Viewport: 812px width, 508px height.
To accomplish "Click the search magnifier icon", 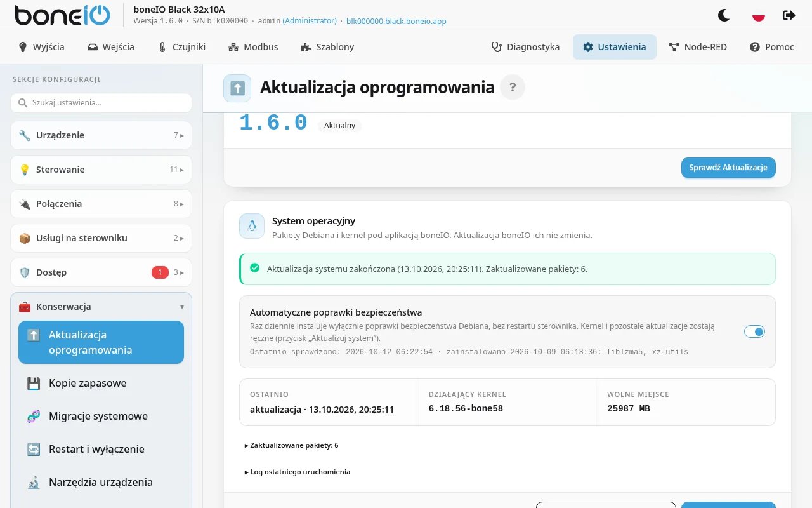I will [x=23, y=103].
